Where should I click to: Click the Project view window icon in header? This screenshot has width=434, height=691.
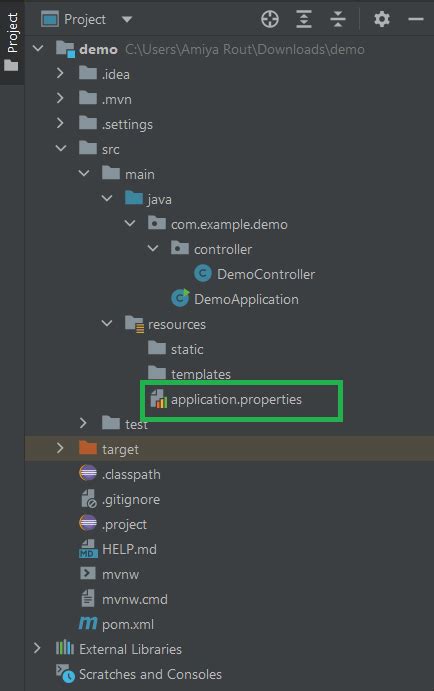pyautogui.click(x=50, y=19)
